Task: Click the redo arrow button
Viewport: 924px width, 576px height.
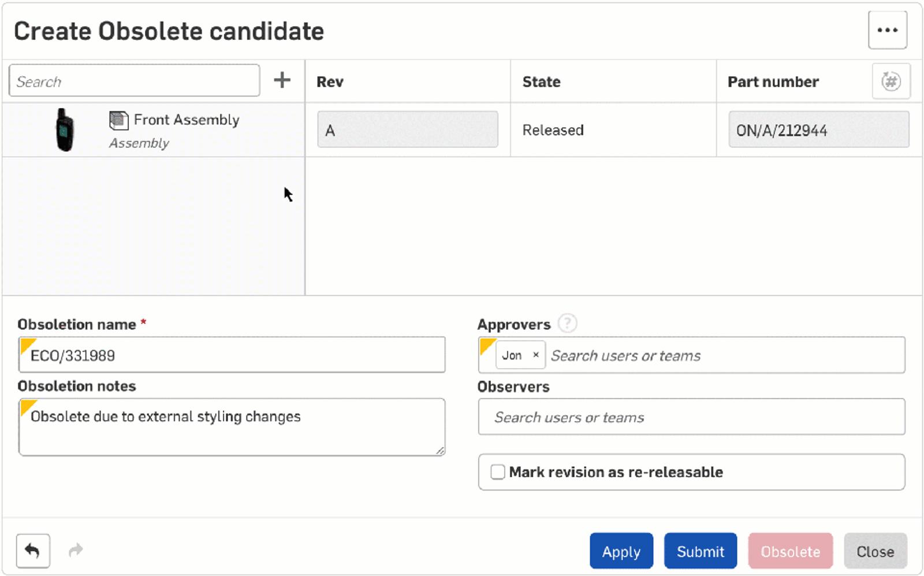Action: tap(76, 551)
